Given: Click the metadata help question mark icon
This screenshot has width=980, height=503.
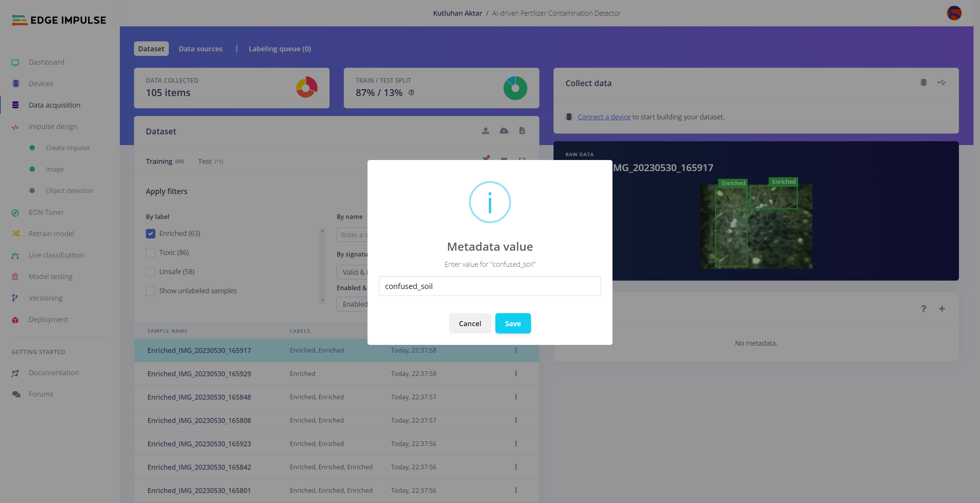Looking at the screenshot, I should click(x=923, y=309).
